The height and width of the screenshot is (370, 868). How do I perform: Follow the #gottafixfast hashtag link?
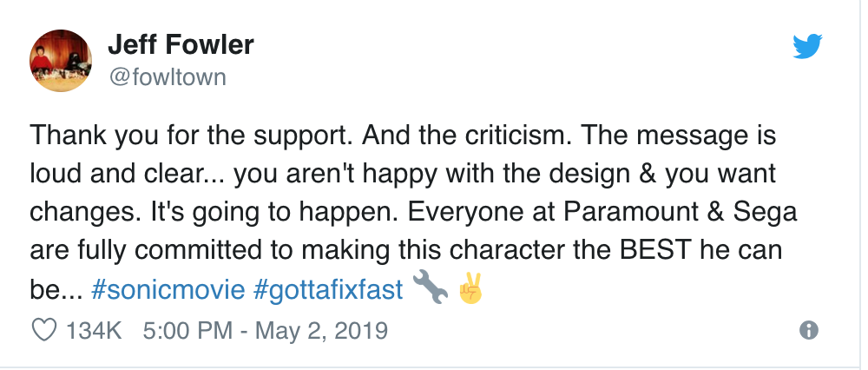(x=328, y=290)
